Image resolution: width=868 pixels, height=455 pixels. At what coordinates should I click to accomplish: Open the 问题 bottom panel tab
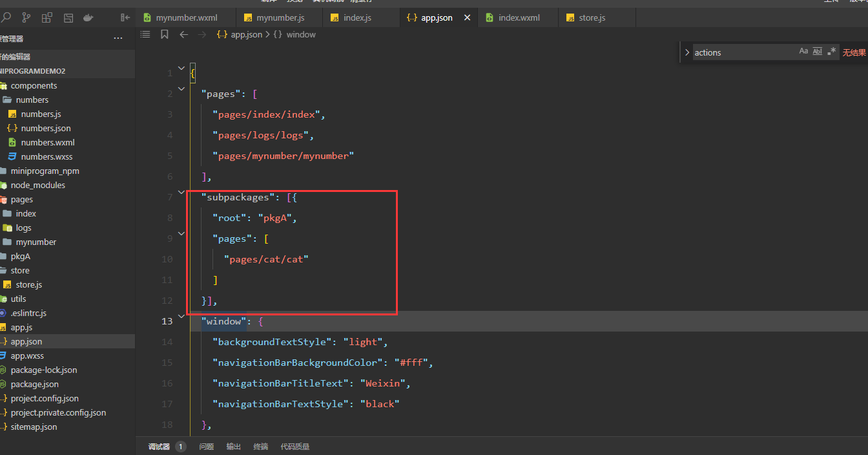pos(207,447)
